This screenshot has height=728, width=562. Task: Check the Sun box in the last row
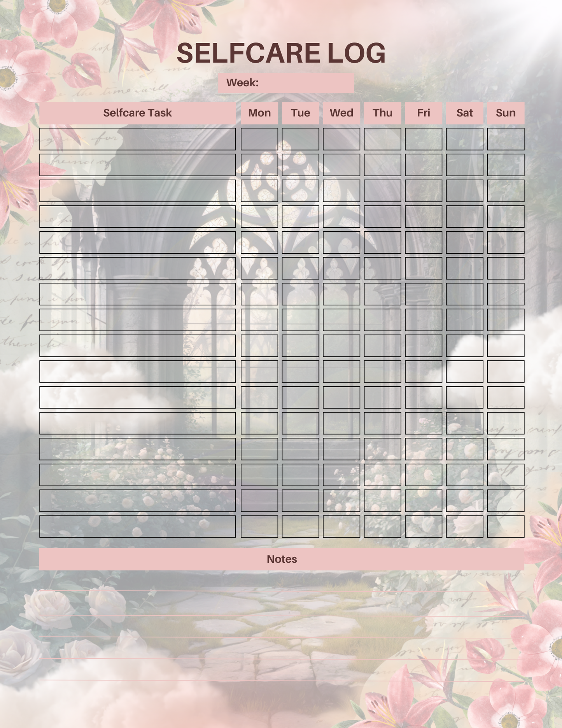point(506,526)
